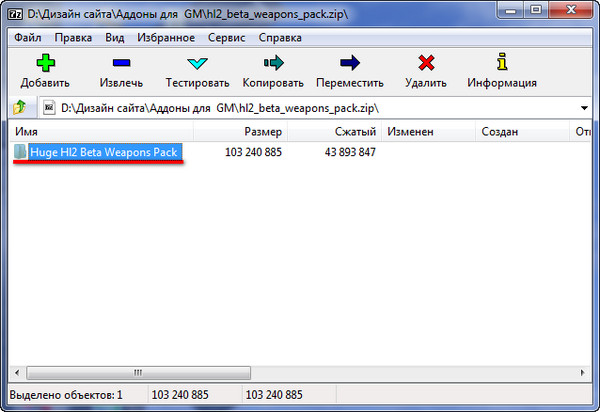The image size is (600, 412).
Task: Click the green plus Add icon
Action: (x=46, y=63)
